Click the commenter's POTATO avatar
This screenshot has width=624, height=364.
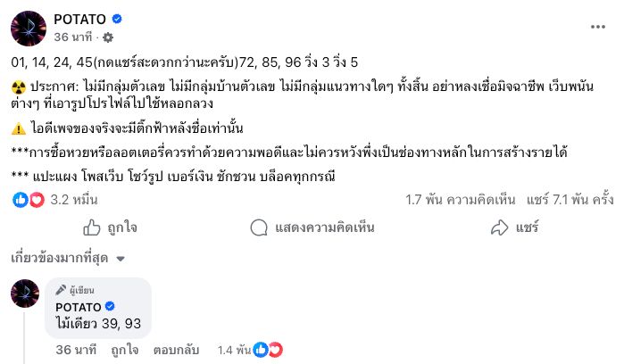click(x=25, y=294)
